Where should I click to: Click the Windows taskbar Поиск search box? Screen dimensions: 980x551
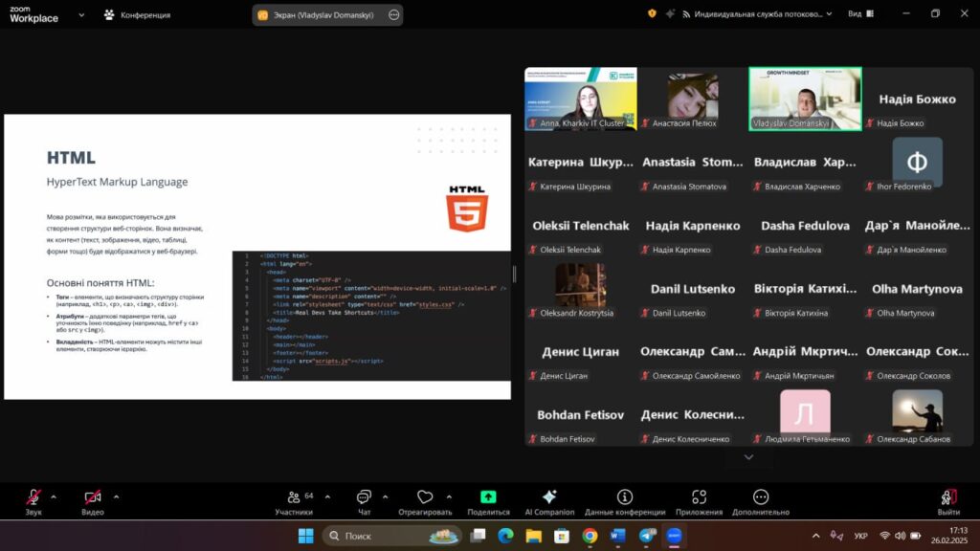pos(391,536)
